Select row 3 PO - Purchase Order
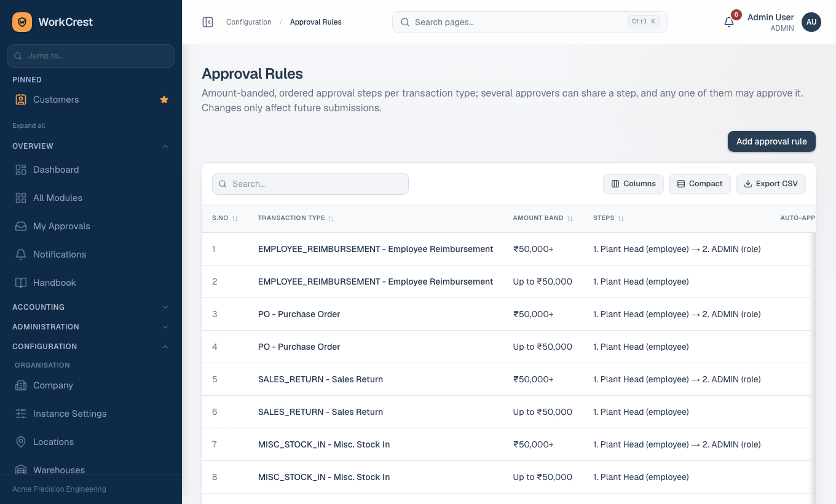Screen dimensions: 836x504 point(509,314)
